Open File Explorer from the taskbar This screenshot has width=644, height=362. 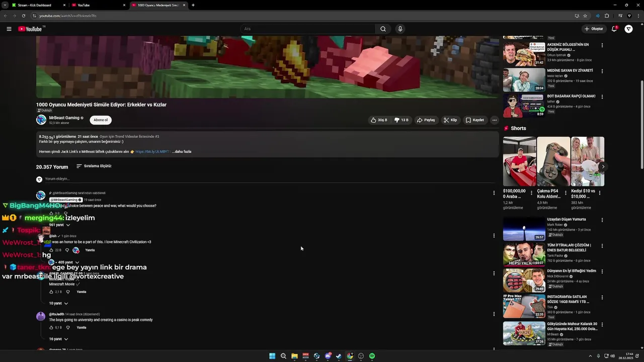tap(294, 356)
